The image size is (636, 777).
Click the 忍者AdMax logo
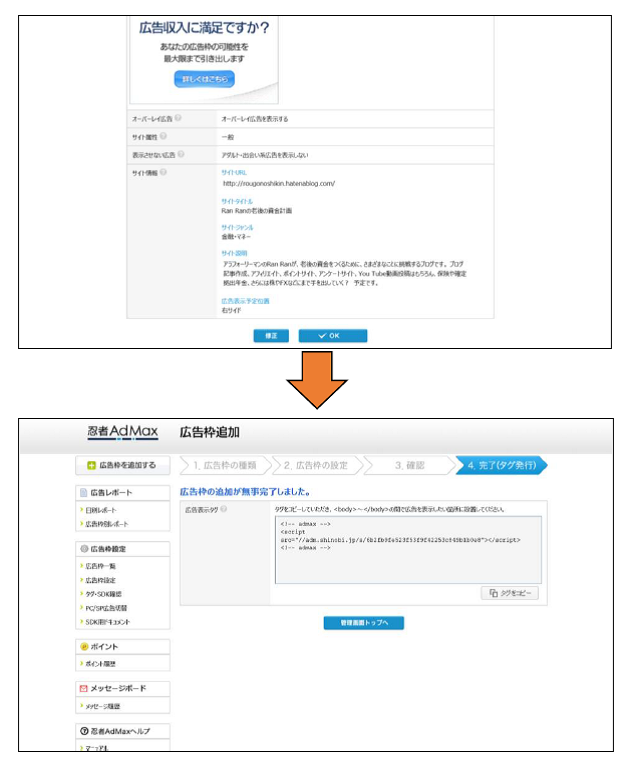pos(123,432)
